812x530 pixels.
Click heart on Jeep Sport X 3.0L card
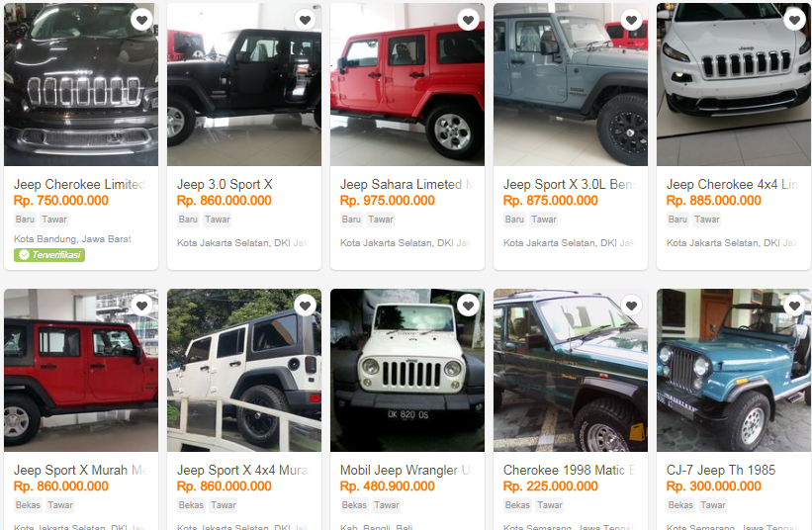(631, 20)
